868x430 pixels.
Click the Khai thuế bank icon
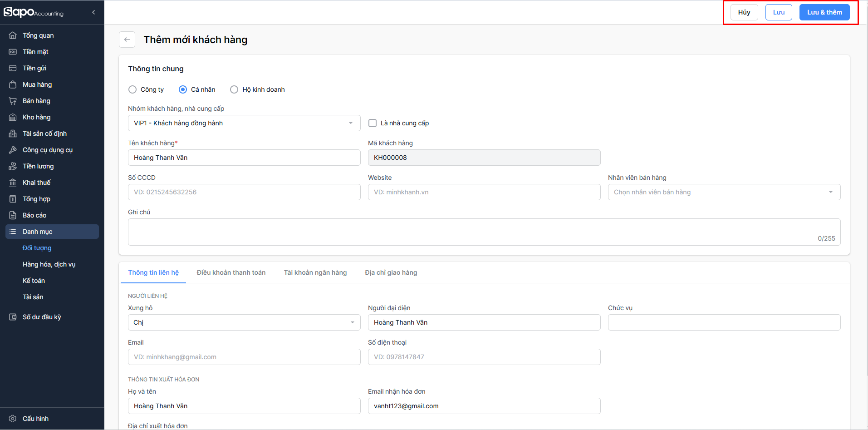13,183
